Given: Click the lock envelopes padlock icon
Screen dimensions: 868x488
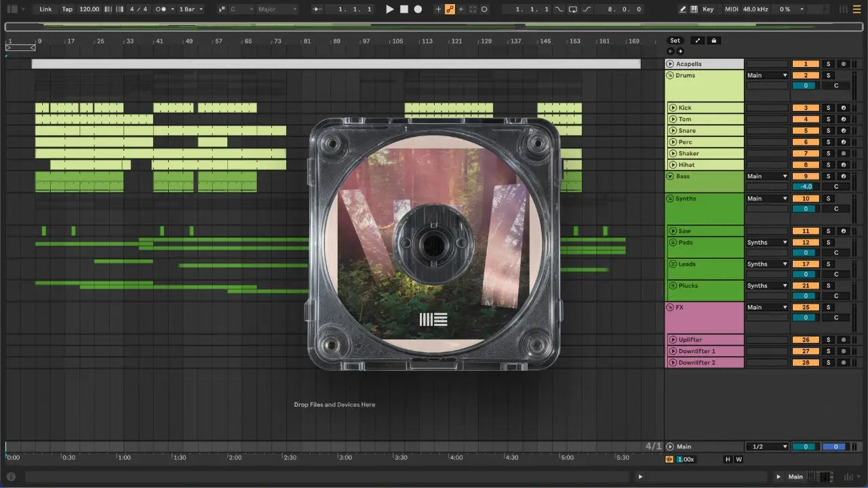Looking at the screenshot, I should [x=713, y=41].
